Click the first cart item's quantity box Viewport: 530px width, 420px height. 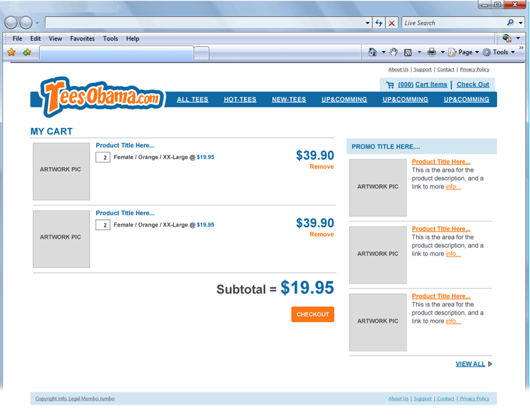[x=103, y=158]
